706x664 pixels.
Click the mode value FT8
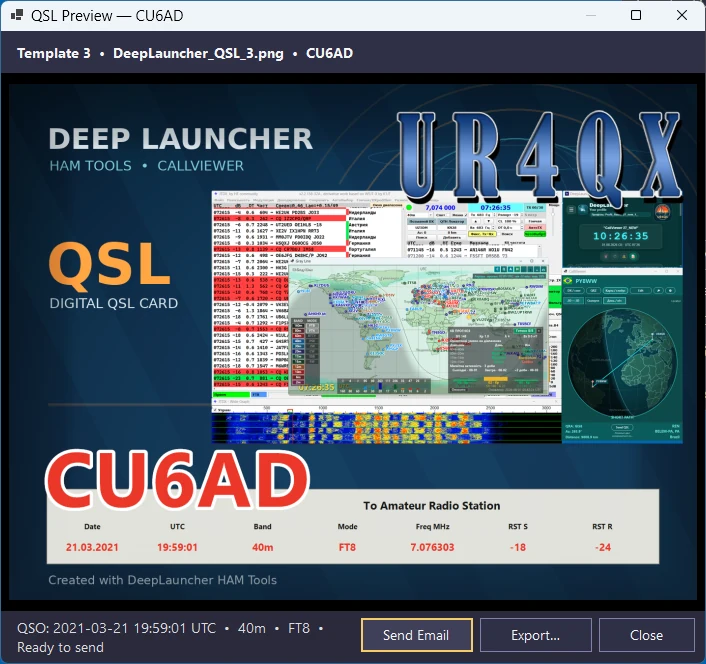347,547
